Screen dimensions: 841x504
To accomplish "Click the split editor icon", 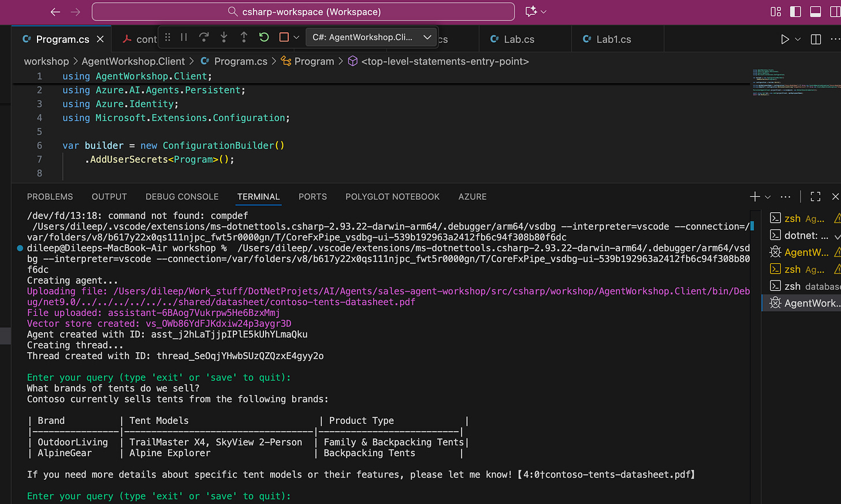I will point(816,39).
